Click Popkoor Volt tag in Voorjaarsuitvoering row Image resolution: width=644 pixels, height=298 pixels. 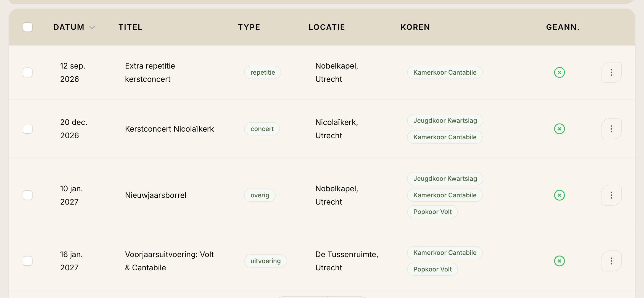(432, 269)
